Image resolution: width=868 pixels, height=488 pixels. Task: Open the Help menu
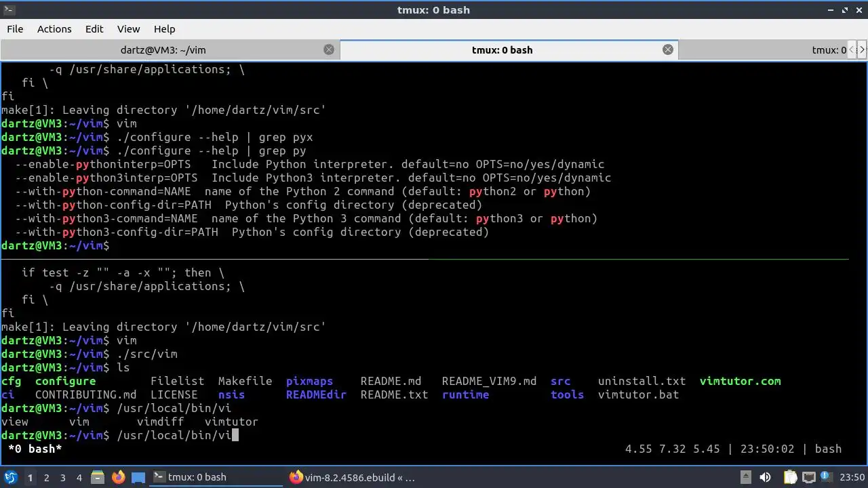(164, 29)
